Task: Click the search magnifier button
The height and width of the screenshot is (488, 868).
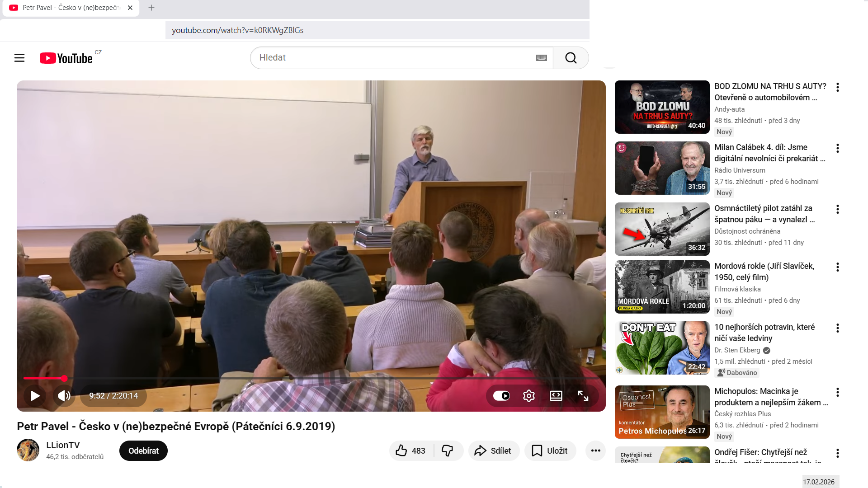Action: click(x=571, y=58)
